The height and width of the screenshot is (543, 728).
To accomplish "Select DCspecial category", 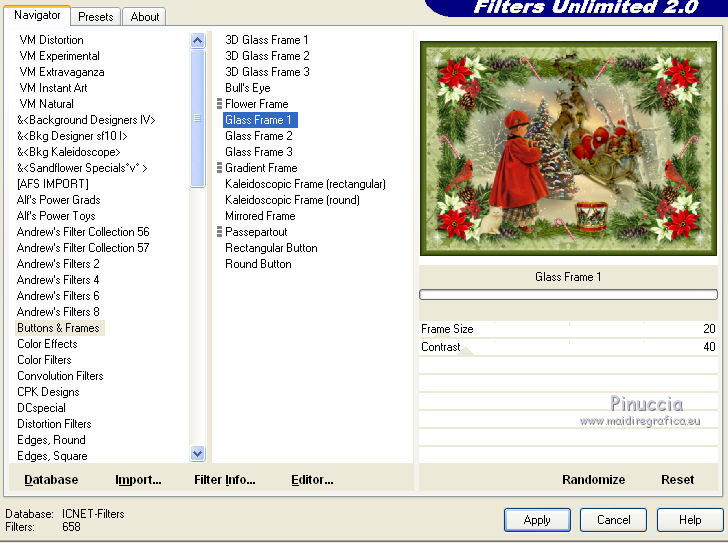I will (41, 408).
